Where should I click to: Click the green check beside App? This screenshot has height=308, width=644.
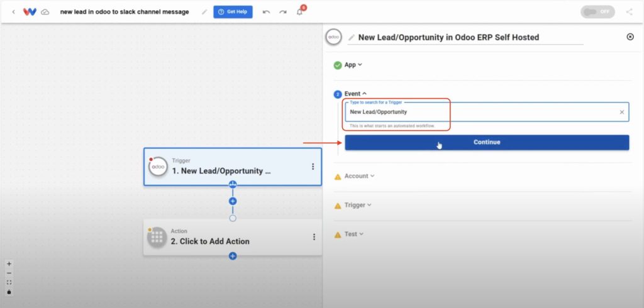[338, 65]
